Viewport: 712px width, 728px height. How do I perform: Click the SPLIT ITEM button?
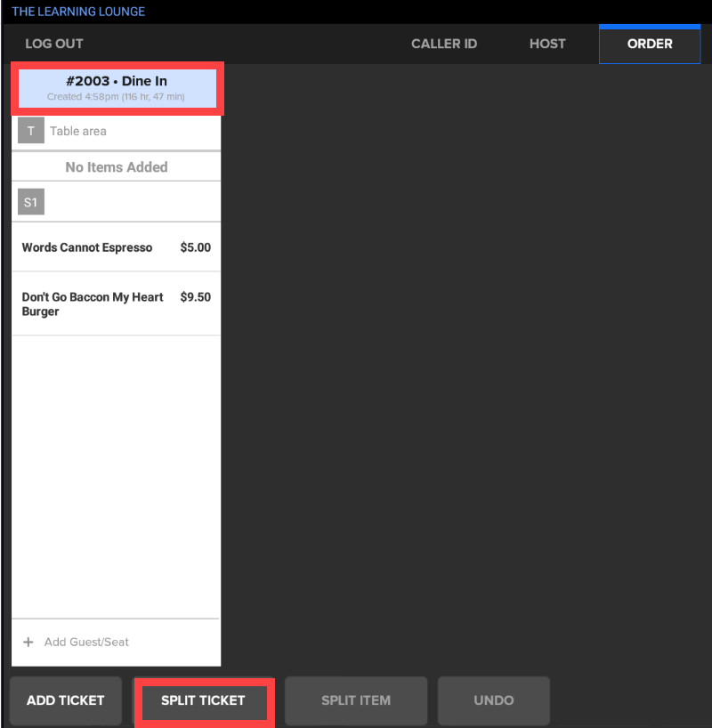355,700
